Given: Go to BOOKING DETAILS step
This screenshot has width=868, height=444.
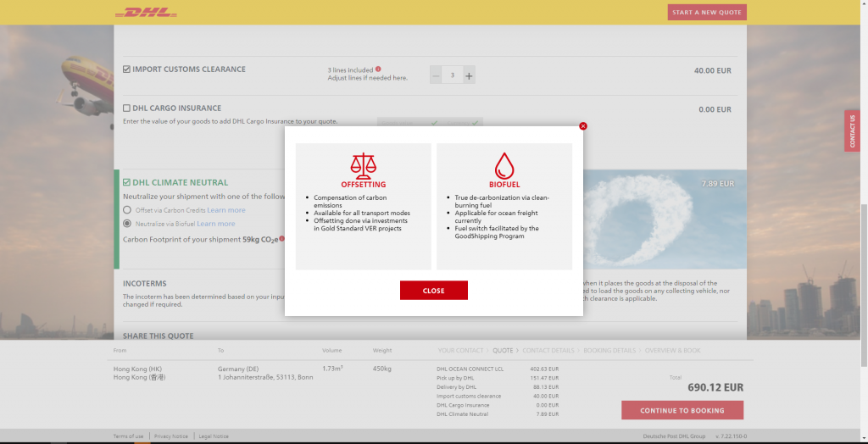Looking at the screenshot, I should click(x=609, y=351).
